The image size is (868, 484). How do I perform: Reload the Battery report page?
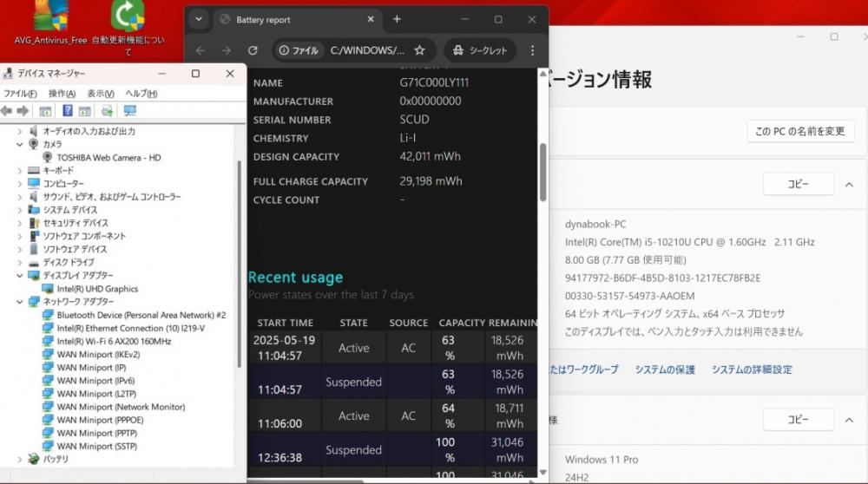253,50
